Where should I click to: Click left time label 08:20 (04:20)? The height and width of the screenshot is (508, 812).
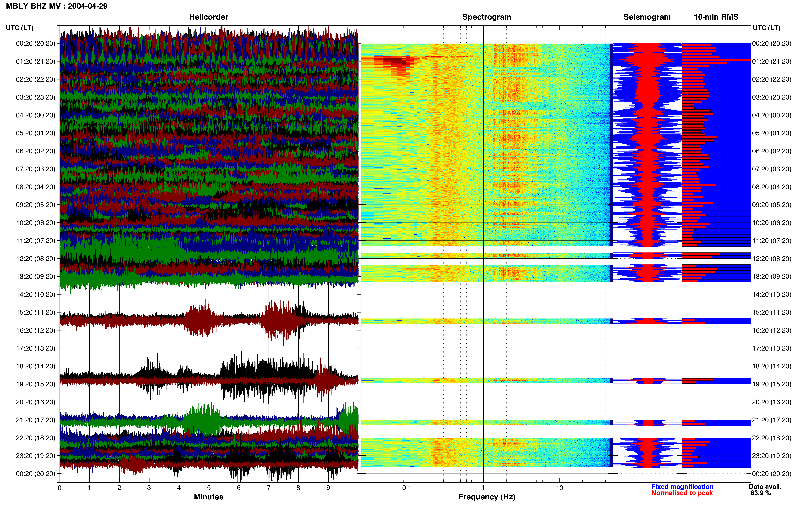(x=36, y=187)
